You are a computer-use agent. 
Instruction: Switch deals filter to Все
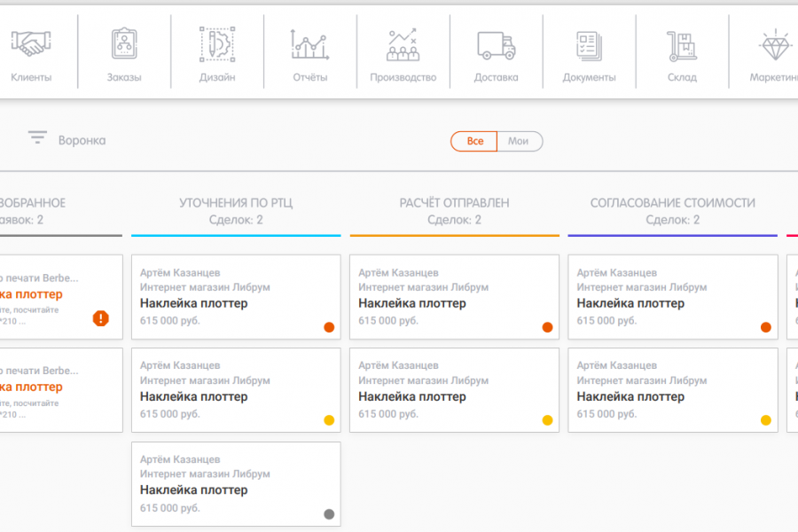click(475, 141)
